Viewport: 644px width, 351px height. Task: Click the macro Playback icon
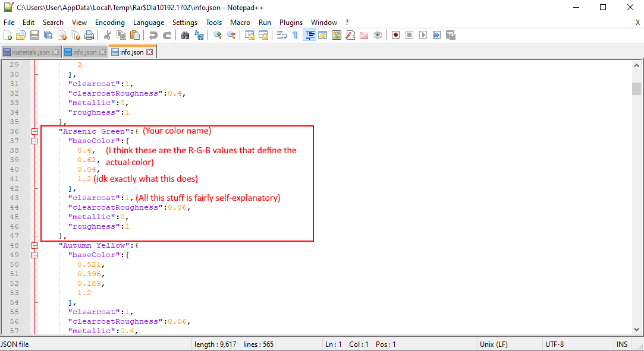(423, 35)
